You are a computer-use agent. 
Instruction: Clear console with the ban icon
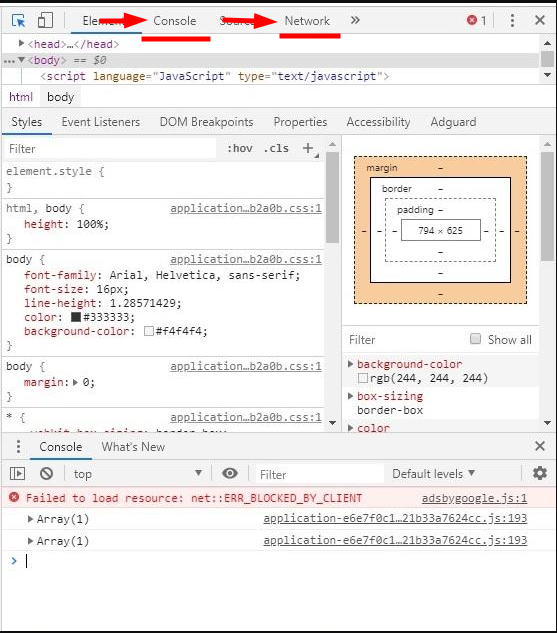(x=46, y=473)
